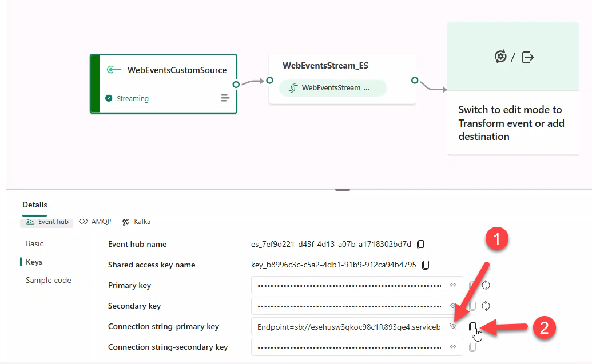Click the Transform events gear icon

500,57
